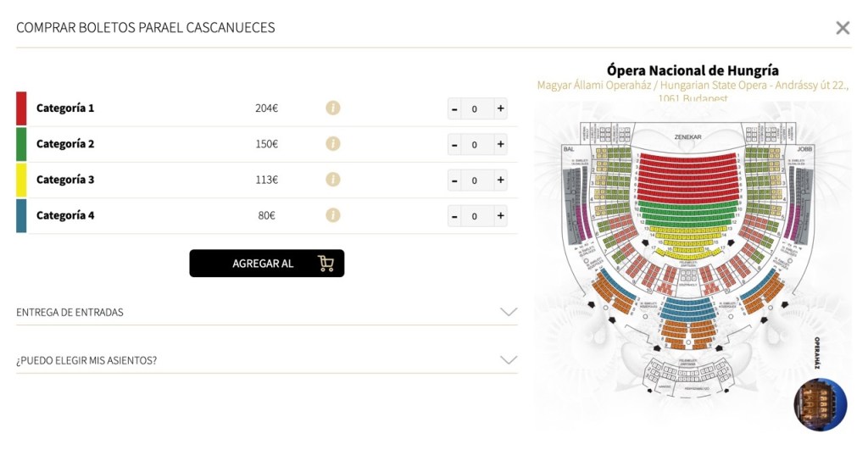
Task: Click the opera house photo thumbnail
Action: pos(820,404)
